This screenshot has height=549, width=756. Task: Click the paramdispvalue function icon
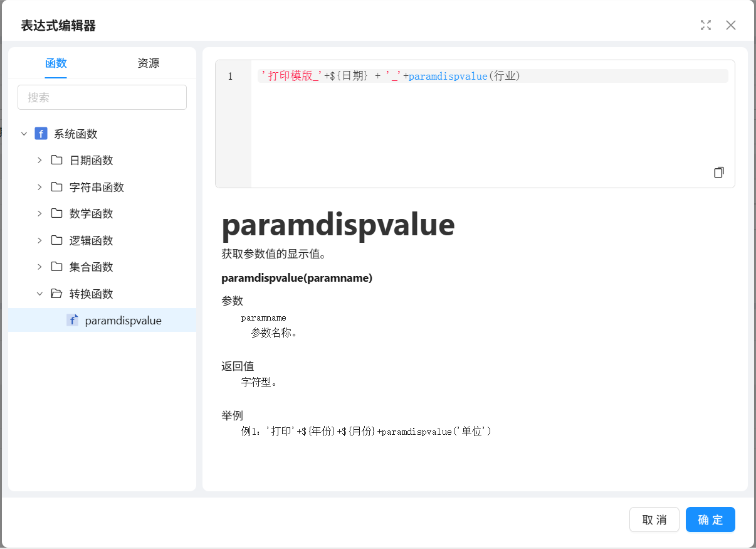pyautogui.click(x=73, y=320)
